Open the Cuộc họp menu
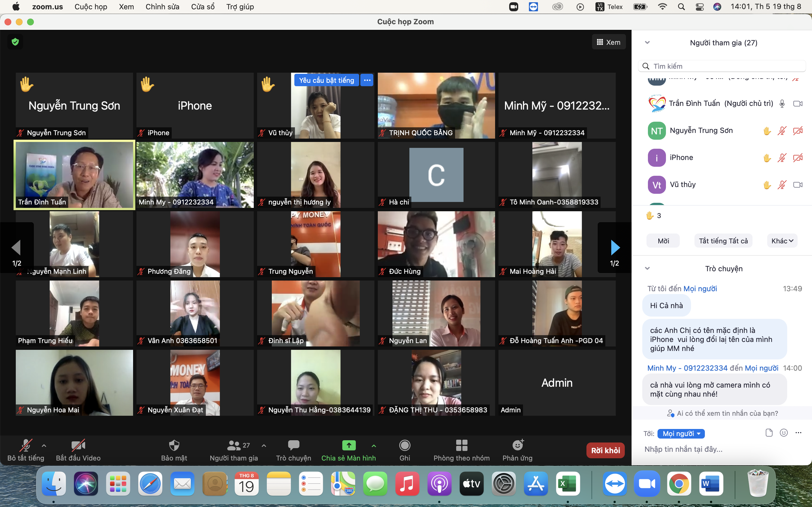 [x=91, y=7]
